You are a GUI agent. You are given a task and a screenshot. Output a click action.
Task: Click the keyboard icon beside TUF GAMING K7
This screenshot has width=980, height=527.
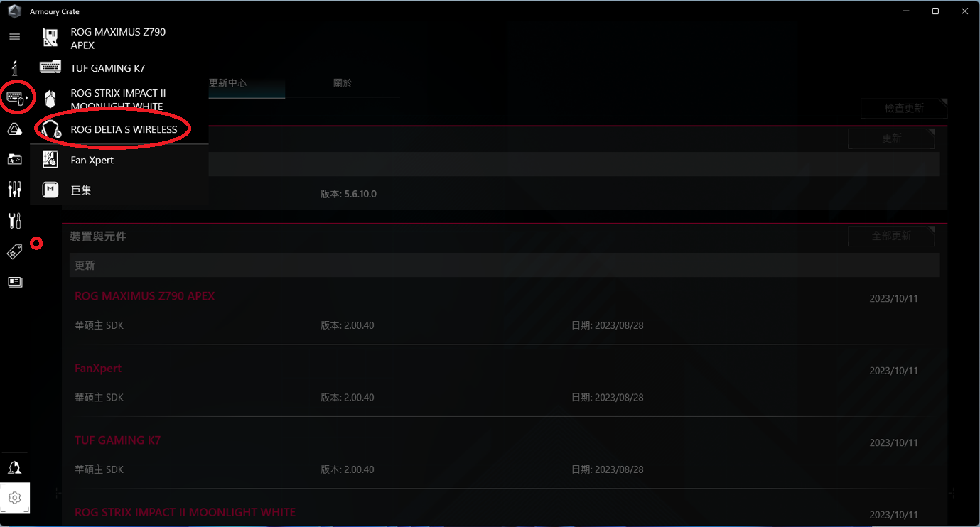pyautogui.click(x=50, y=67)
